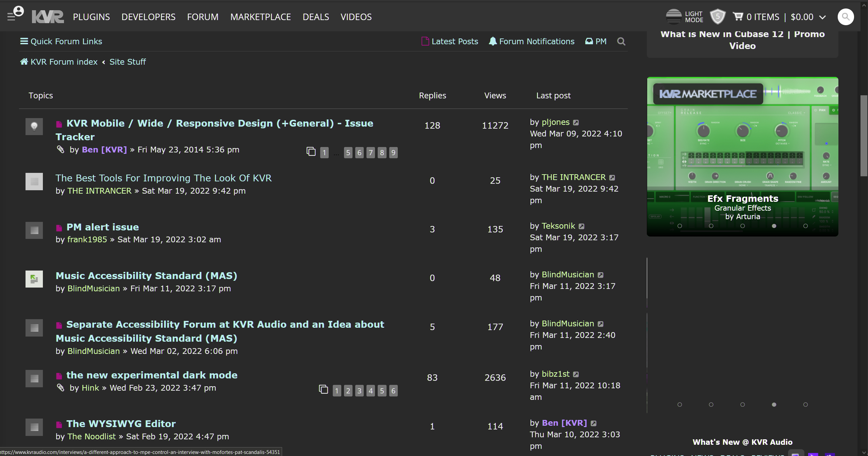Select second dot of Efx Fragments carousel
The height and width of the screenshot is (456, 868).
coord(711,226)
